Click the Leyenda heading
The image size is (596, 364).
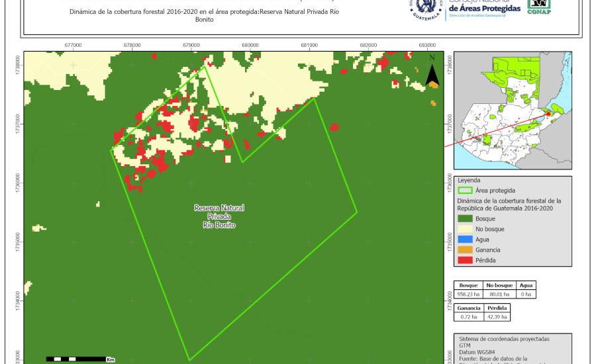(469, 179)
